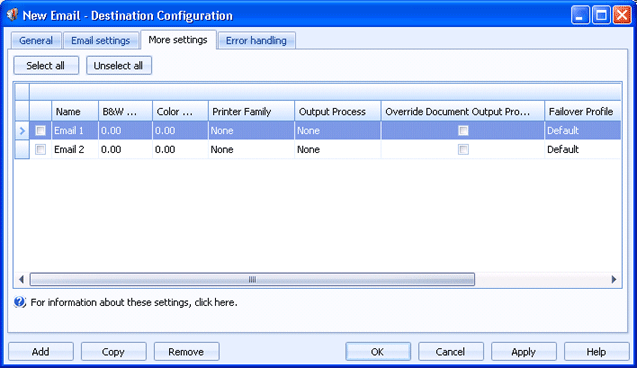Image resolution: width=637 pixels, height=368 pixels.
Task: Minimize the Destination Configuration window
Action: tap(580, 15)
